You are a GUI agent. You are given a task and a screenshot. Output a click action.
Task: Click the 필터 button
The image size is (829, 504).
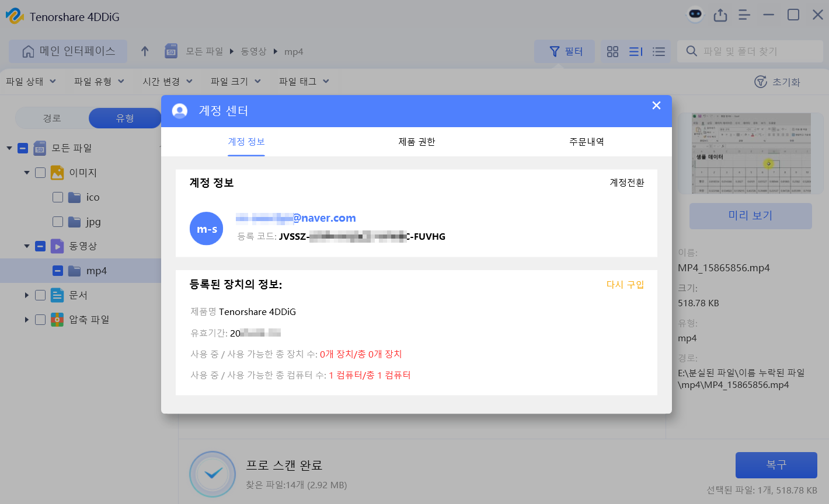point(565,51)
